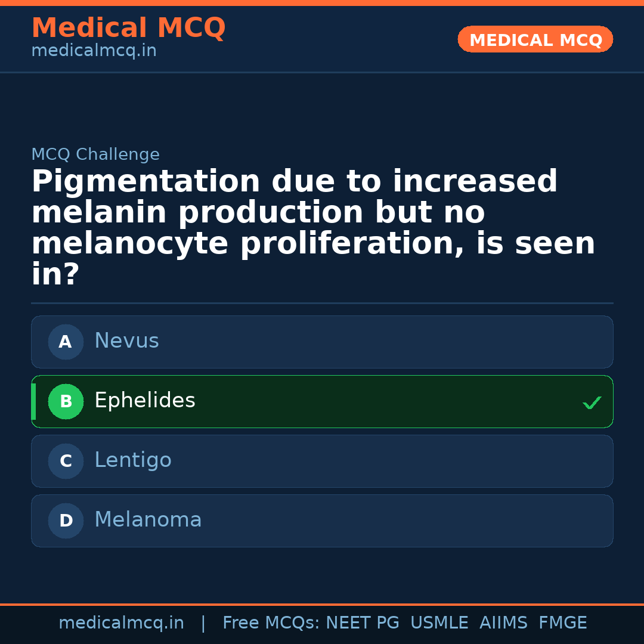Click the letter A circle badge
644x644 pixels.
66,342
